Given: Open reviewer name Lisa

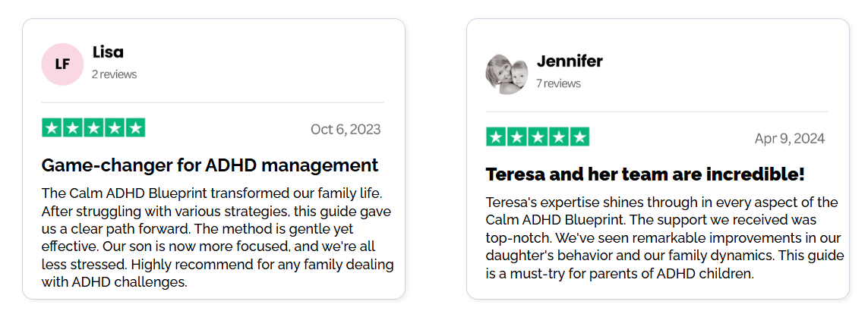Looking at the screenshot, I should pos(108,52).
